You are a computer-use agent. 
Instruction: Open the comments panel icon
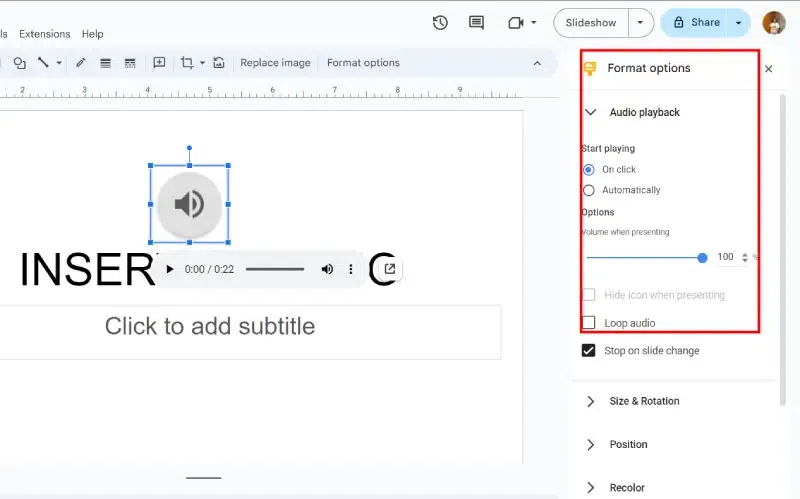[476, 22]
